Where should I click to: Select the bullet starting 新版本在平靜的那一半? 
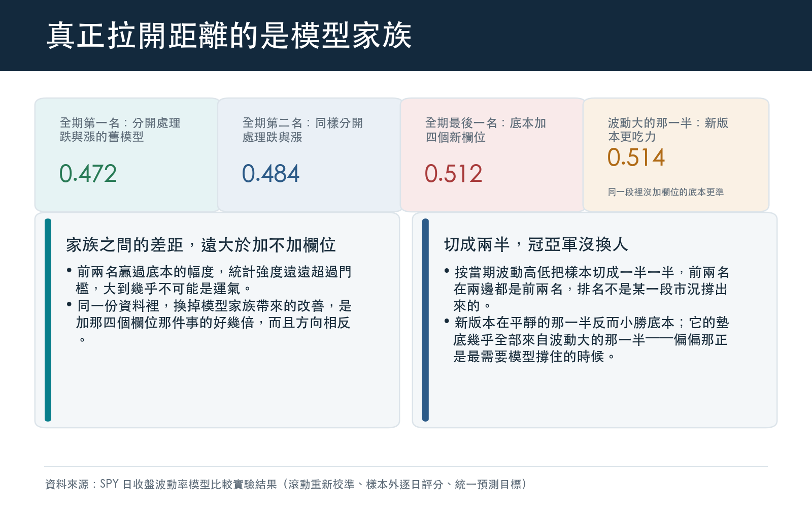coord(587,339)
